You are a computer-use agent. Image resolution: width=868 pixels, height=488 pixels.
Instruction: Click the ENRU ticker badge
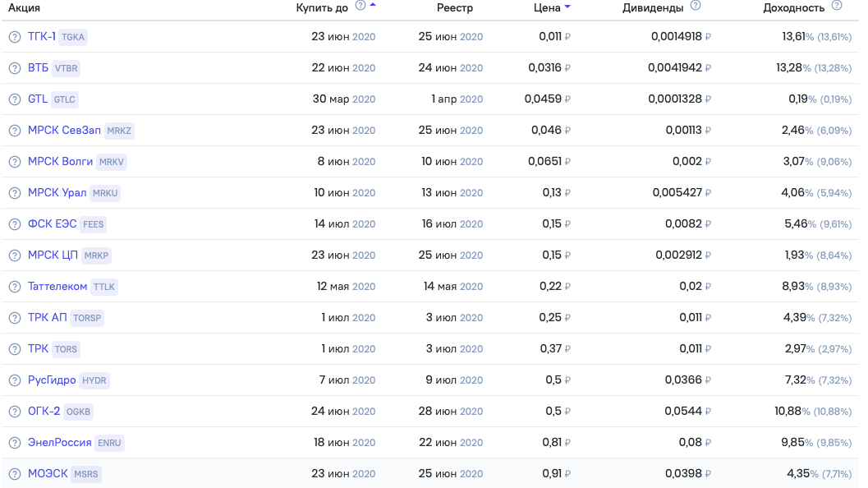[109, 443]
